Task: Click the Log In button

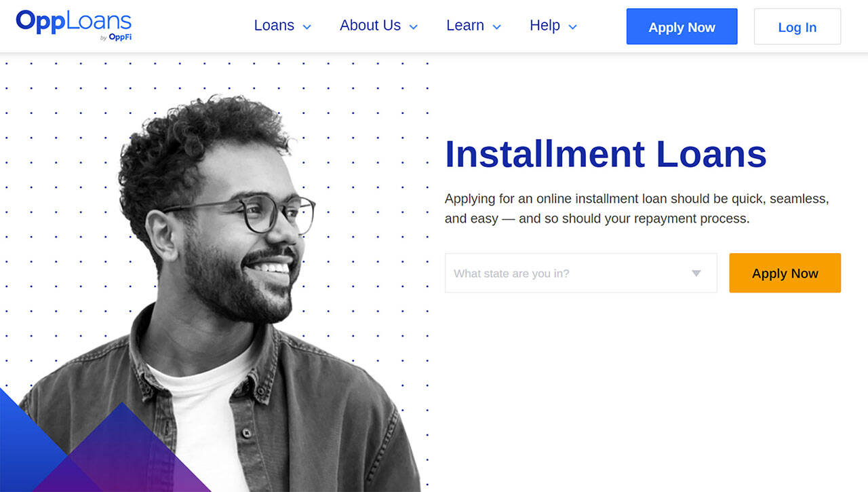Action: (x=797, y=26)
